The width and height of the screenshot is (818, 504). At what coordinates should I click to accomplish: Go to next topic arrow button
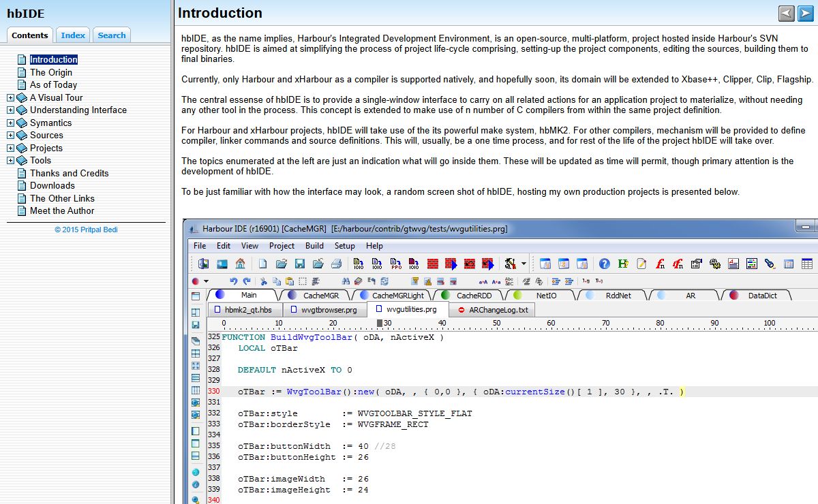click(806, 13)
